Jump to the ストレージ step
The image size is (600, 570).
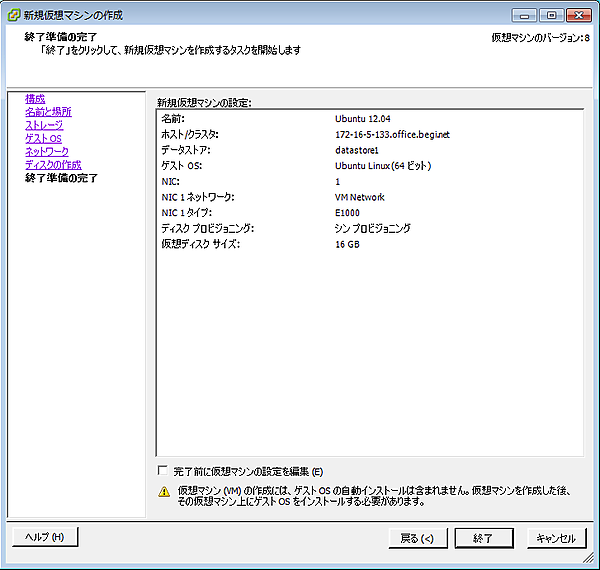[44, 125]
